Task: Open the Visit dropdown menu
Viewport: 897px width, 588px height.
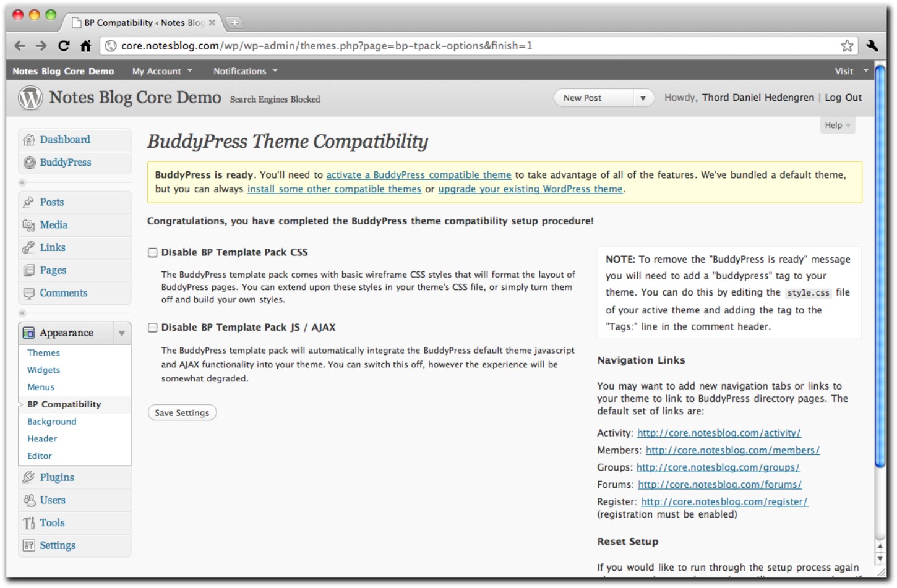Action: pyautogui.click(x=851, y=71)
